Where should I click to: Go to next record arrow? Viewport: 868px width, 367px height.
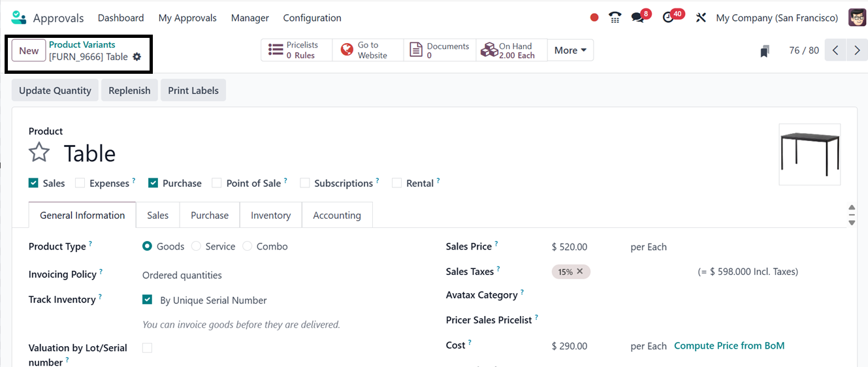point(857,50)
